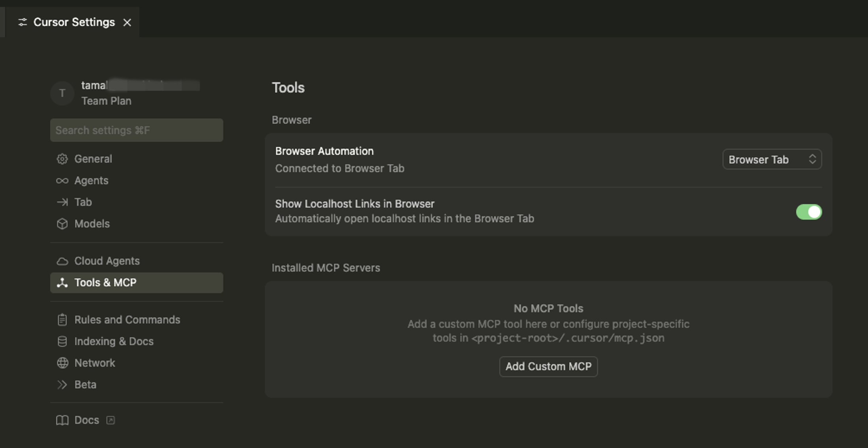Change Browser Tab selection via its selector

tap(772, 159)
